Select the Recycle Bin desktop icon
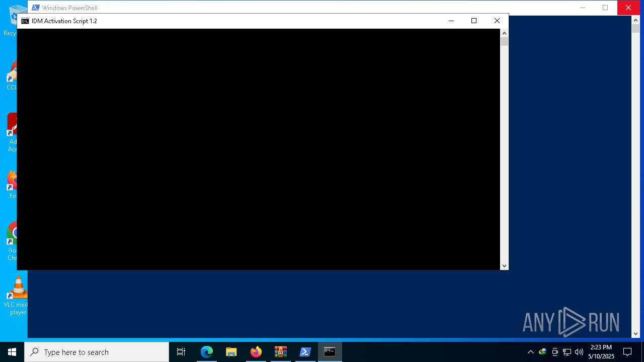Image resolution: width=644 pixels, height=362 pixels. [x=17, y=20]
